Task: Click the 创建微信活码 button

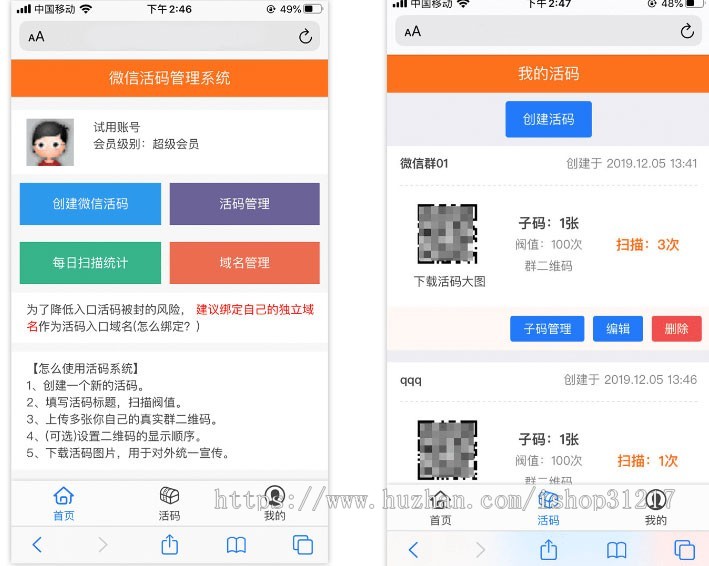Action: coord(90,204)
